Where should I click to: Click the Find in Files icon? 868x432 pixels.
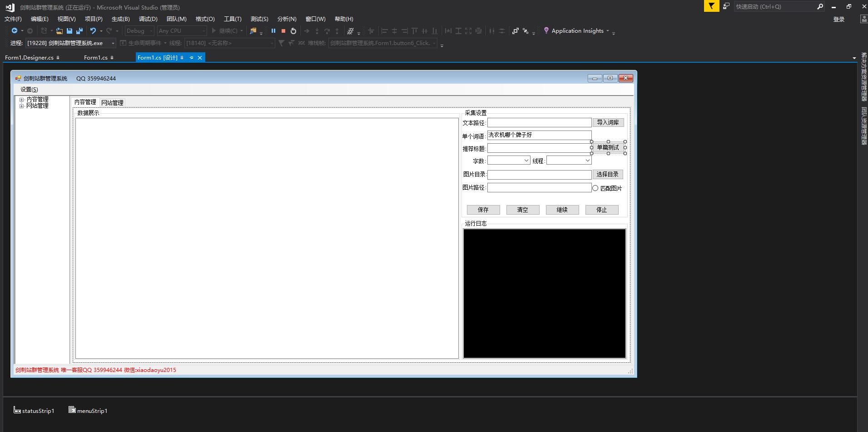pyautogui.click(x=253, y=31)
